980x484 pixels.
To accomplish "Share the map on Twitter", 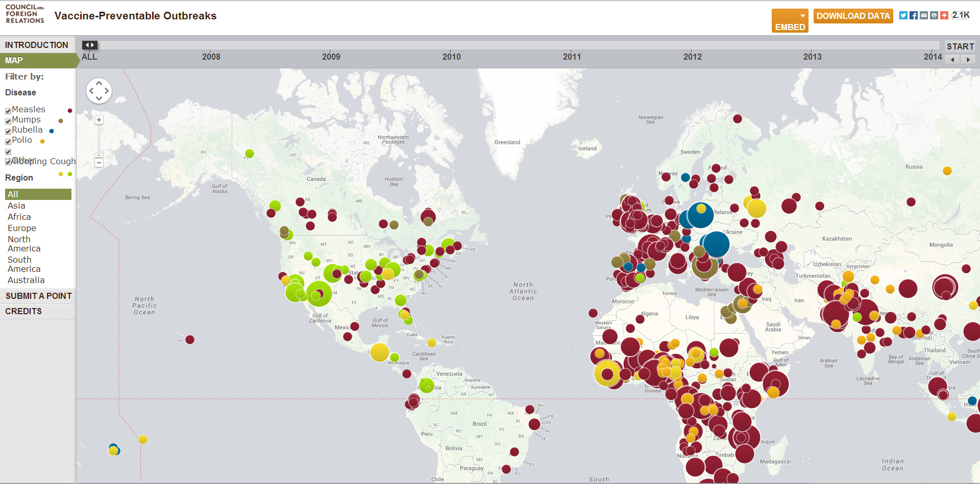I will click(903, 15).
